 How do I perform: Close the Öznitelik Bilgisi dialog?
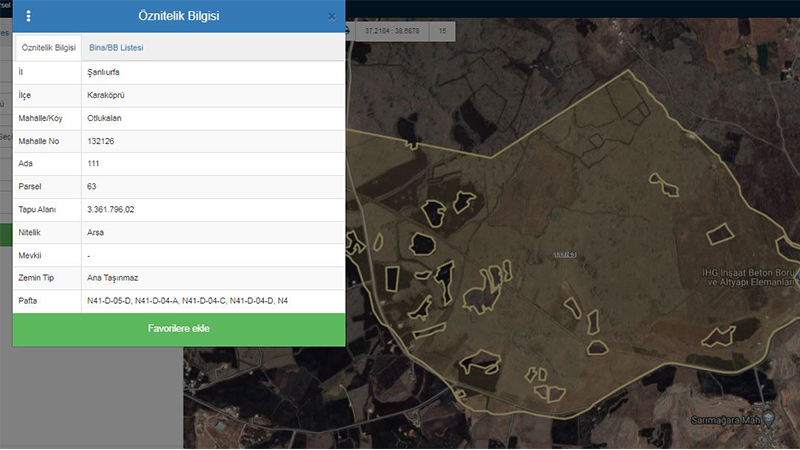332,16
